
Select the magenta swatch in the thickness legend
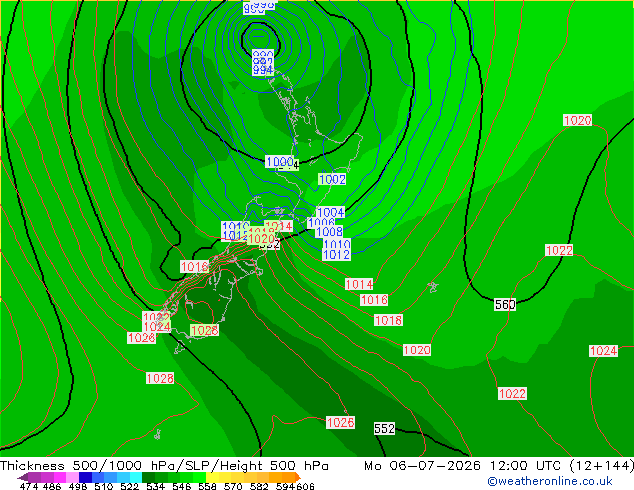[x=60, y=477]
